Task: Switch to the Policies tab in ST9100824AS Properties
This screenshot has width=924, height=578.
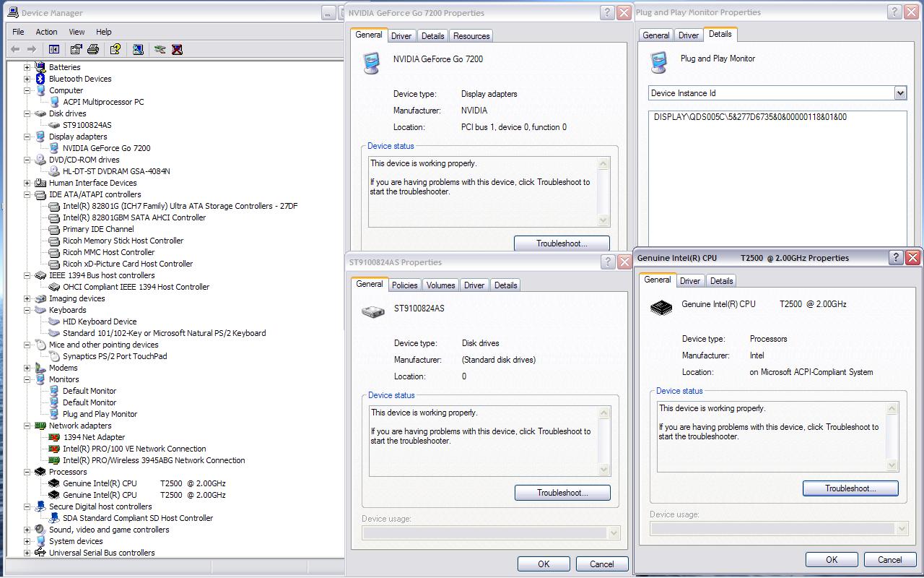Action: 404,285
